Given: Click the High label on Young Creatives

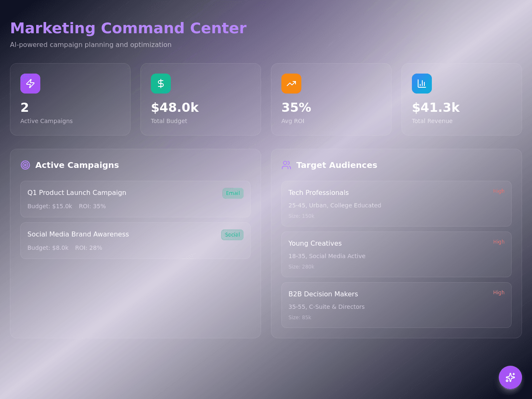Looking at the screenshot, I should tap(499, 242).
